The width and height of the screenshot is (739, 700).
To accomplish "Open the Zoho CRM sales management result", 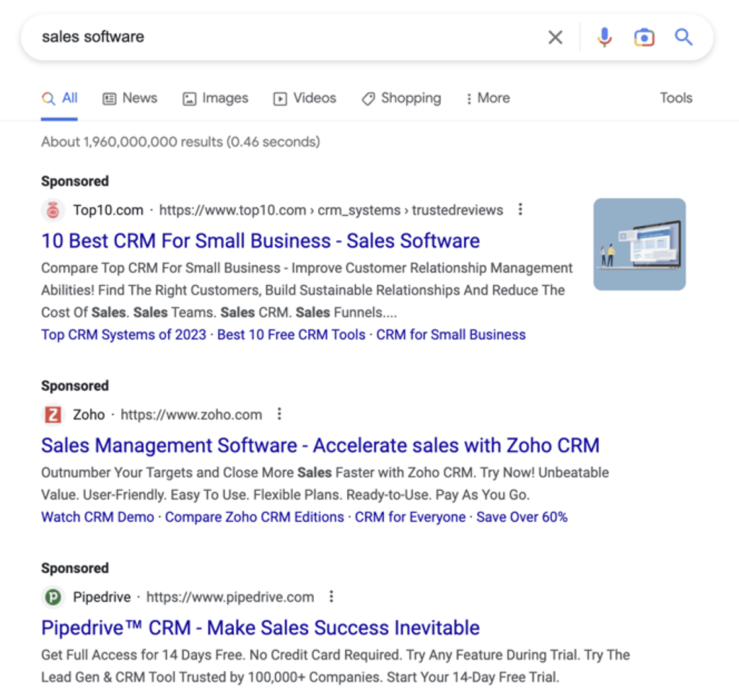I will pos(320,445).
